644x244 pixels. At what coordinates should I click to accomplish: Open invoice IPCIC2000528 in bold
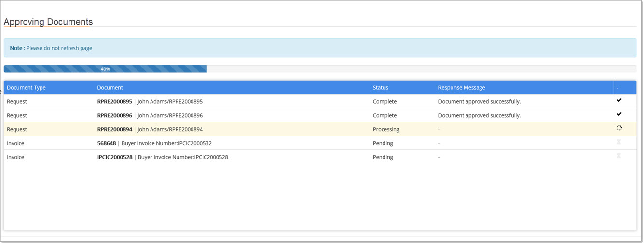pyautogui.click(x=114, y=158)
